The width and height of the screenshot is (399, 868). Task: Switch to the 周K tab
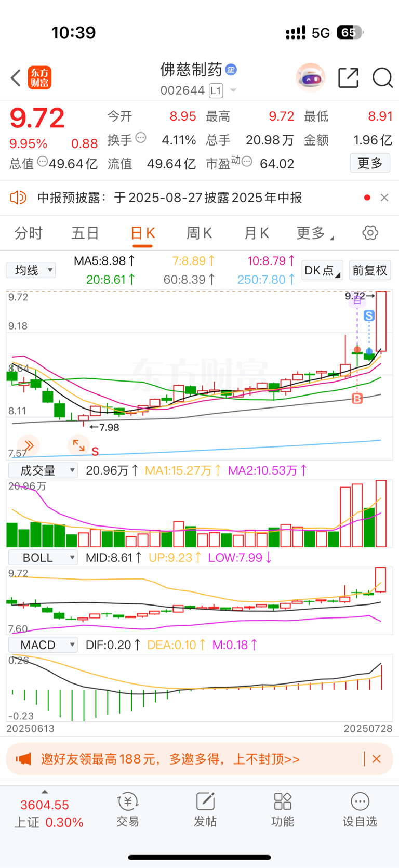[x=199, y=233]
